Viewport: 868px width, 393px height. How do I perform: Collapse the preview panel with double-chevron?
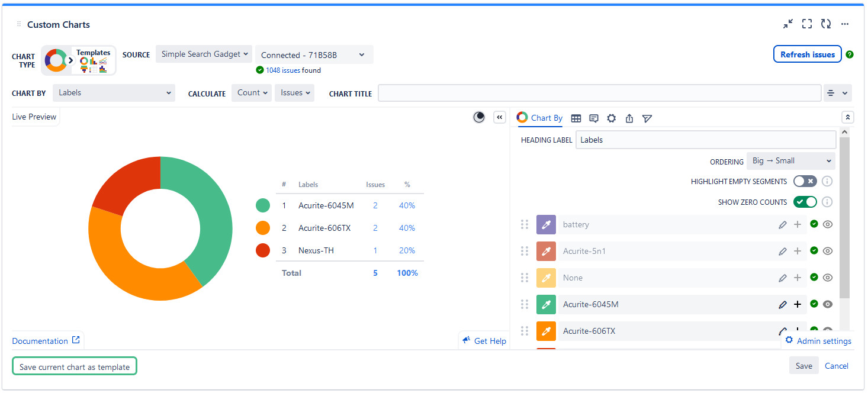point(500,117)
